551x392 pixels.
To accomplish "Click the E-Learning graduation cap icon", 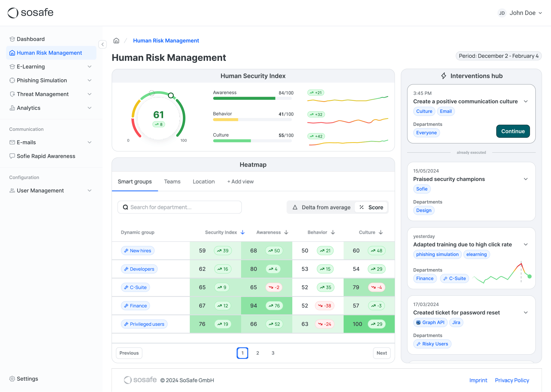I will [12, 67].
